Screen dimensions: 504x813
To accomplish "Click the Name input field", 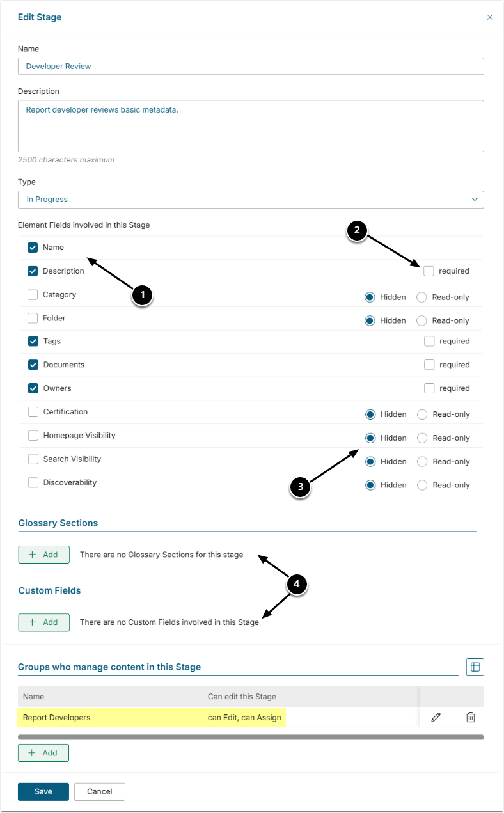I will click(x=251, y=67).
